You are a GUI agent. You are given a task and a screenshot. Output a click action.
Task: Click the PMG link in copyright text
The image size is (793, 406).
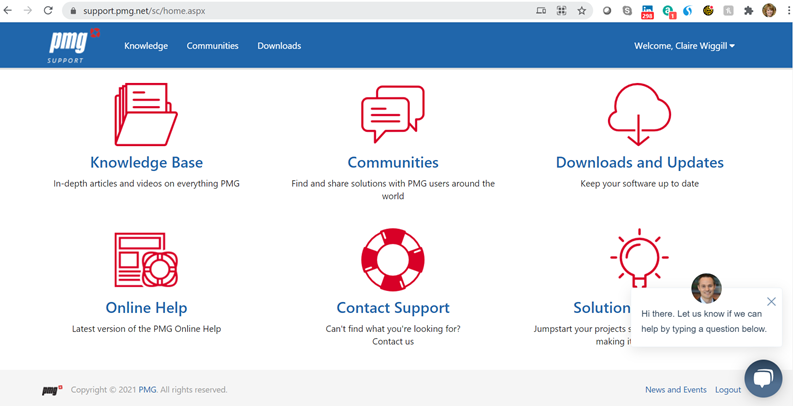pos(147,390)
